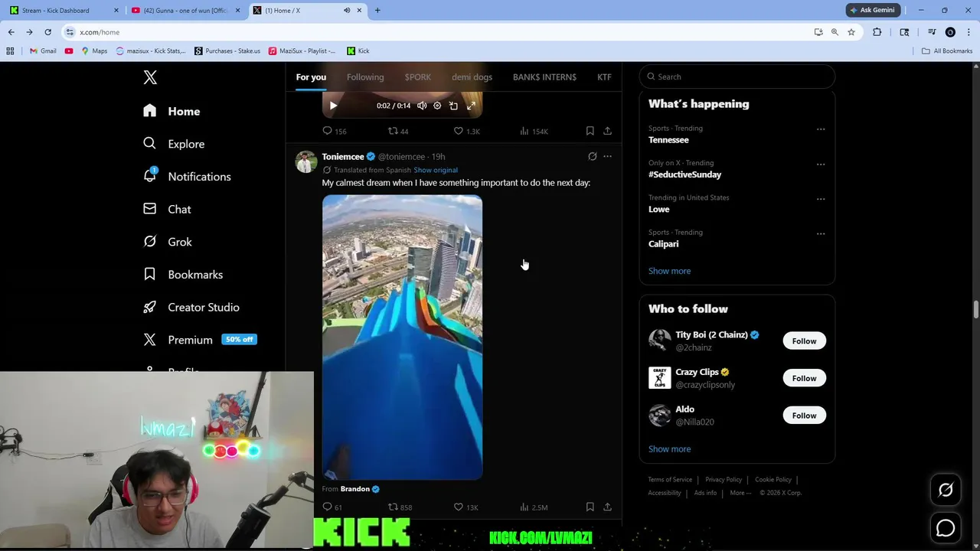Screen dimensions: 980x551
Task: Mute the top video's volume
Action: [421, 106]
